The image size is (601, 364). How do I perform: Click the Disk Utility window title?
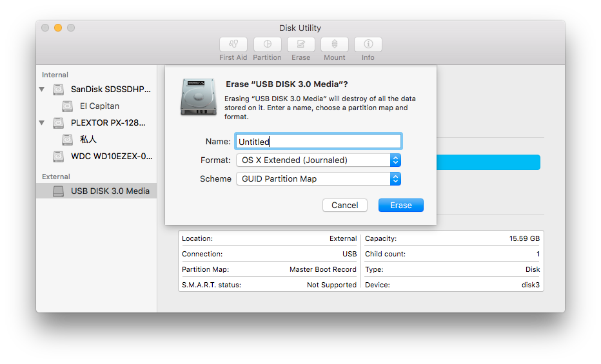tap(300, 28)
